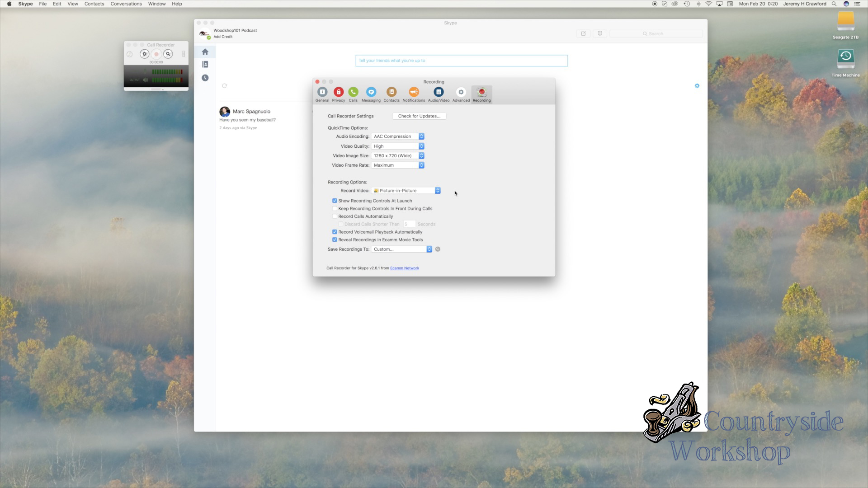This screenshot has height=488, width=868.
Task: Open the Contacts menu
Action: (94, 4)
